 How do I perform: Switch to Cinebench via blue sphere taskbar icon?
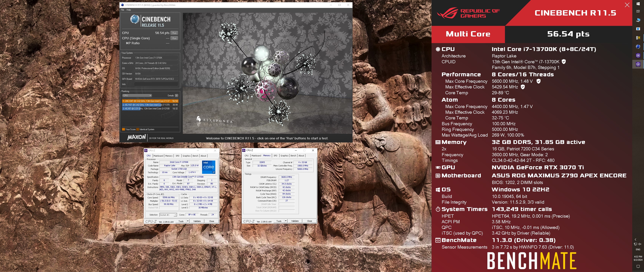pos(638,46)
